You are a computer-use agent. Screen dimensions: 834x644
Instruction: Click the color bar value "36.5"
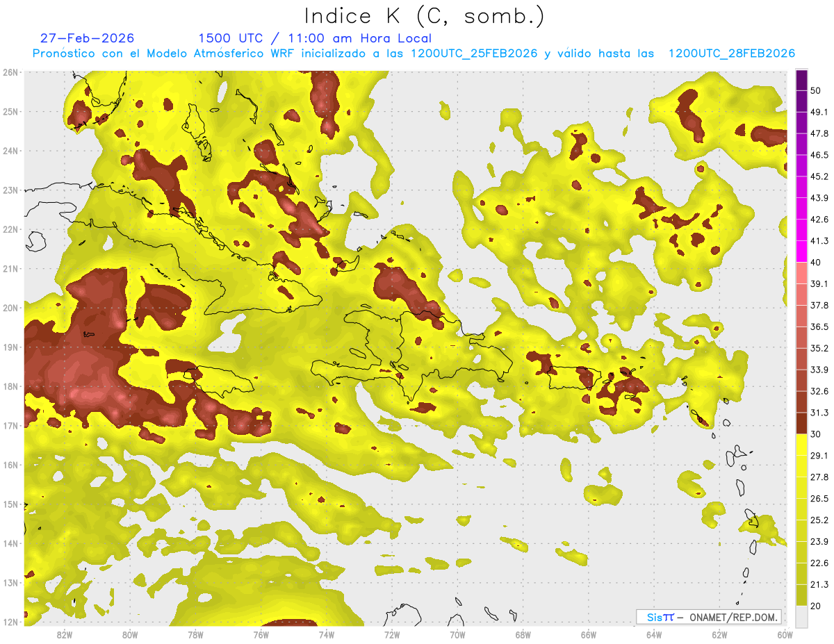tap(819, 327)
